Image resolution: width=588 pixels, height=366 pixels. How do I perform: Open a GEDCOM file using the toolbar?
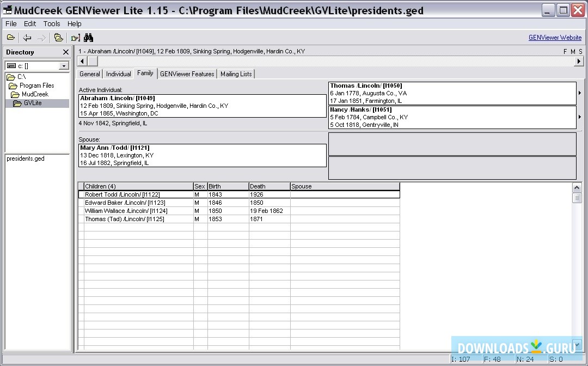pyautogui.click(x=11, y=37)
